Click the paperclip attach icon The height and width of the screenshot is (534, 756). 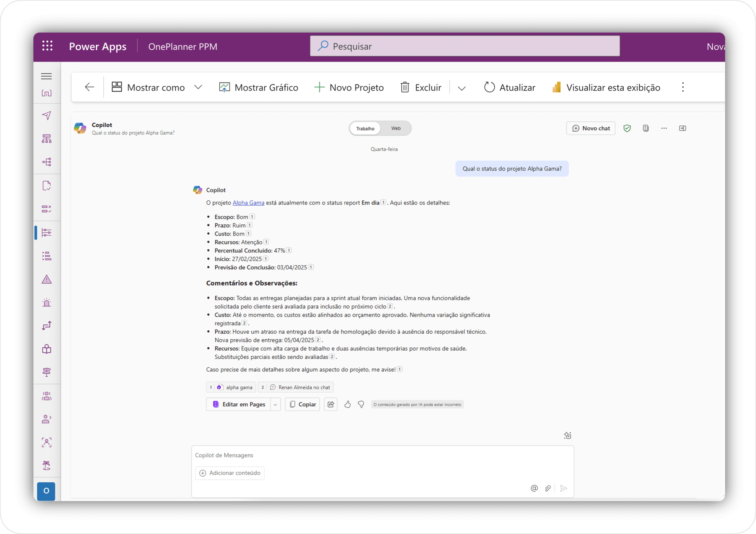(548, 488)
